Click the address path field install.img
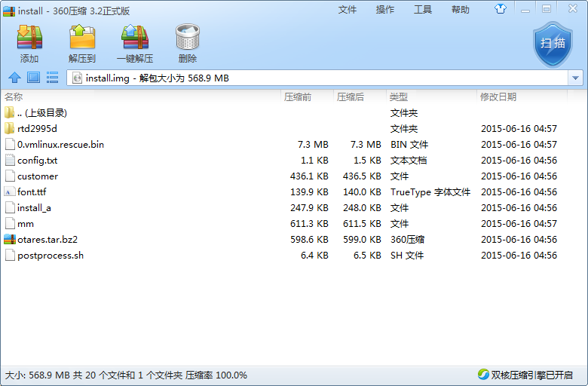This screenshot has width=588, height=386. pos(317,78)
